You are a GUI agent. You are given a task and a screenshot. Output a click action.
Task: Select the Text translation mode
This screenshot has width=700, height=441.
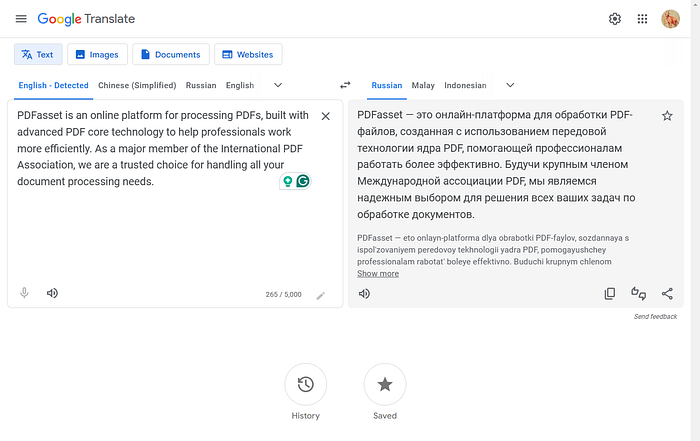[38, 54]
